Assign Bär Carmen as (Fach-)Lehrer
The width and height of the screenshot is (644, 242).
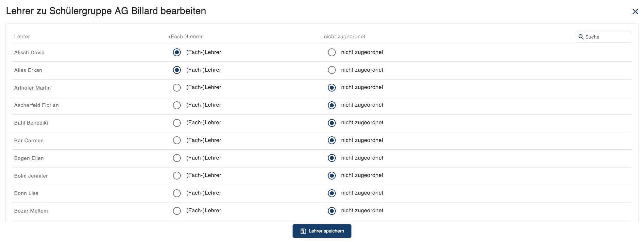pos(177,140)
